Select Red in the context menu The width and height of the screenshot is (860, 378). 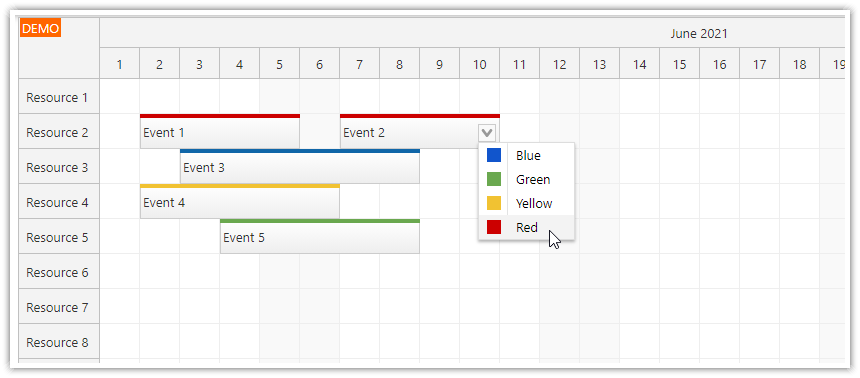coord(527,227)
